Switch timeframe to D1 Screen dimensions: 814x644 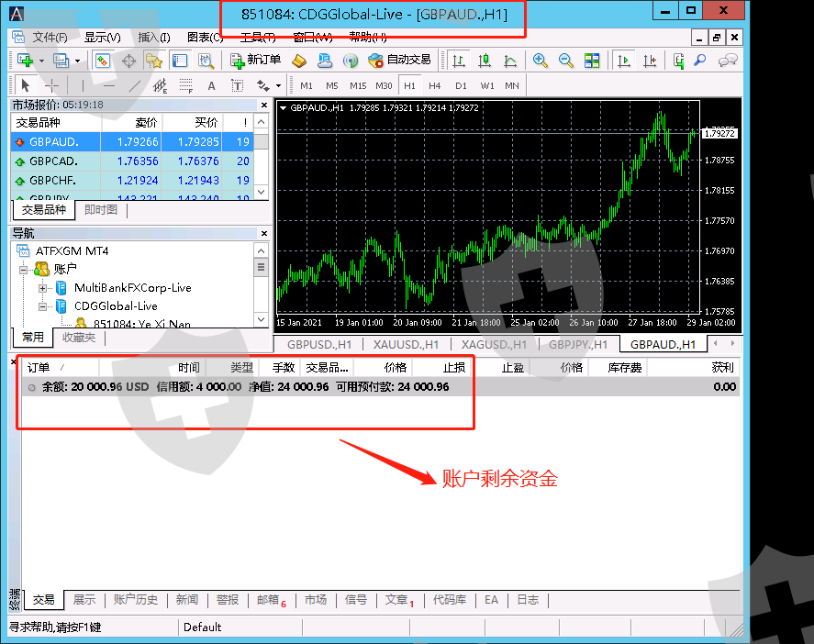pos(461,85)
